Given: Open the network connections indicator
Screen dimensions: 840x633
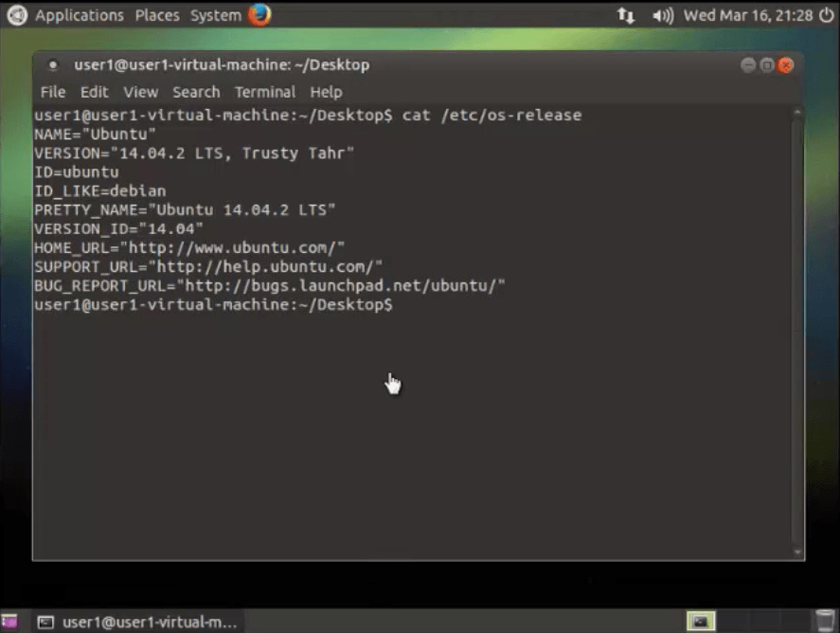Looking at the screenshot, I should pyautogui.click(x=625, y=15).
